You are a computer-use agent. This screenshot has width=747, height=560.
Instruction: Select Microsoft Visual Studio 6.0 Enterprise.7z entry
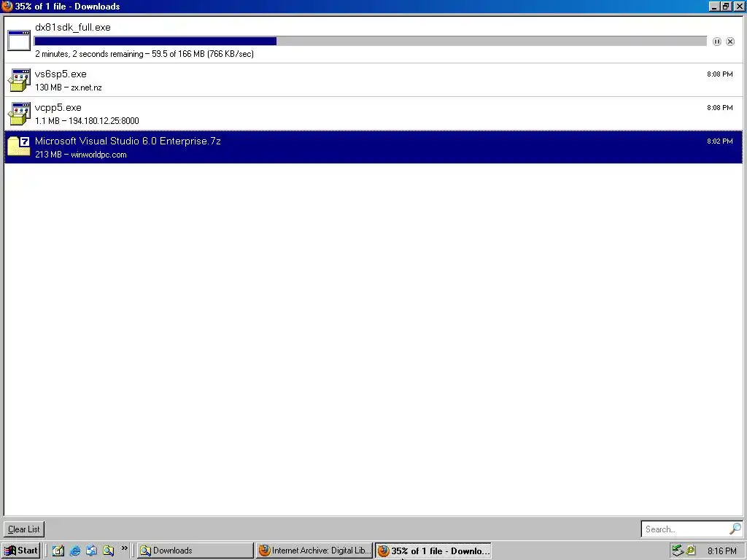pyautogui.click(x=373, y=147)
